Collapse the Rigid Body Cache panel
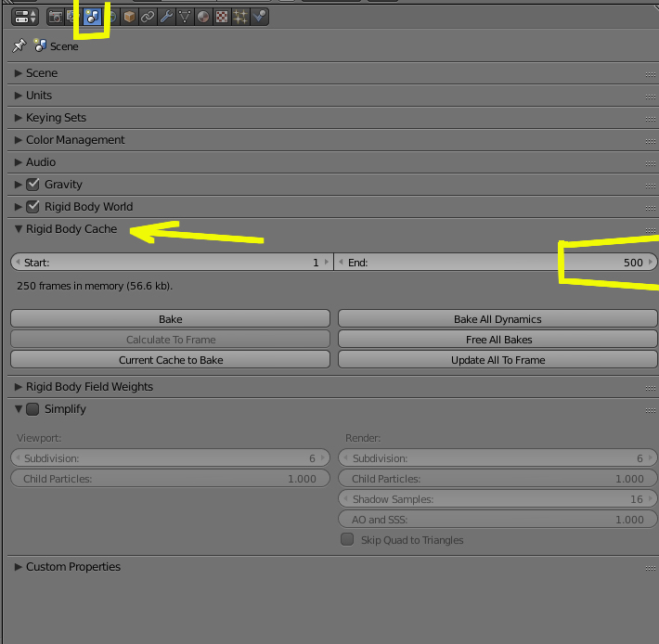The height and width of the screenshot is (644, 659). coord(18,229)
